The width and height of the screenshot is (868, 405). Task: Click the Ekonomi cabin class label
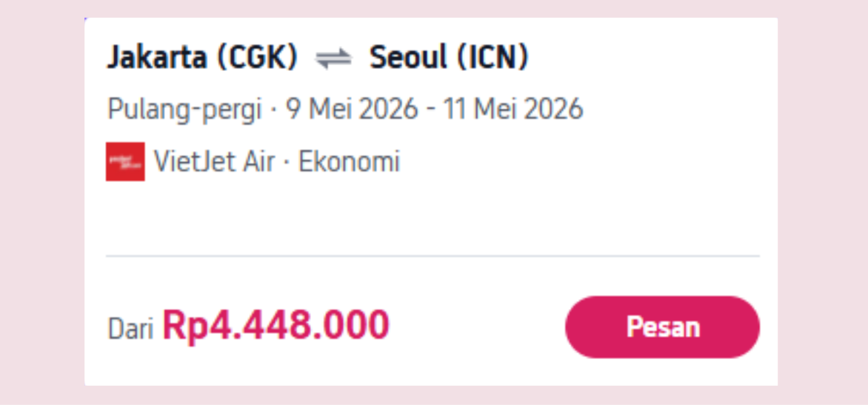pos(349,161)
